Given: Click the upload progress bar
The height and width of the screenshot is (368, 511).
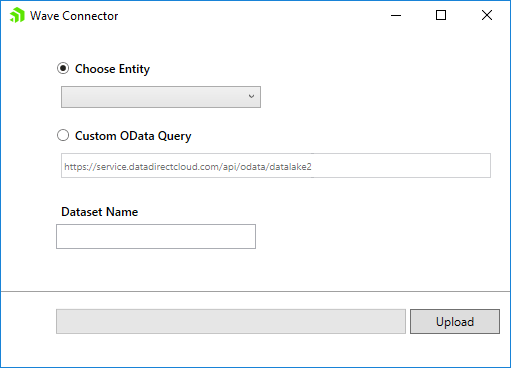Looking at the screenshot, I should point(231,321).
